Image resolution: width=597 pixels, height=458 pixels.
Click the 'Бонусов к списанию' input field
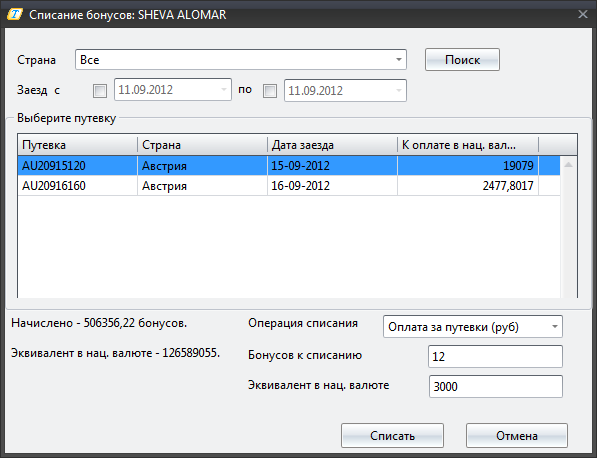tap(495, 356)
